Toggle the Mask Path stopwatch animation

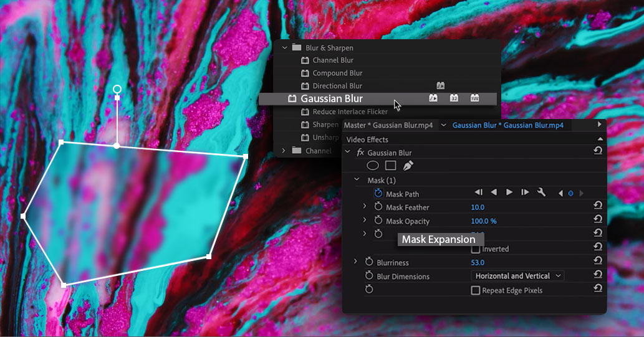tap(378, 194)
